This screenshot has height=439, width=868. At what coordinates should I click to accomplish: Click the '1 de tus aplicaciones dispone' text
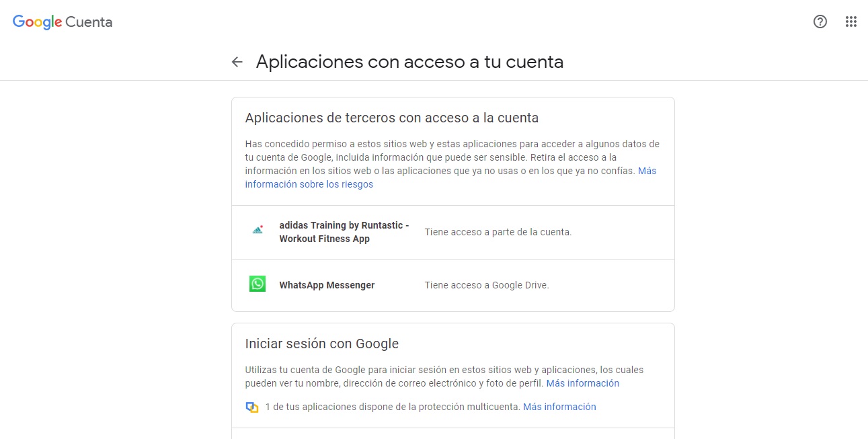click(x=393, y=407)
